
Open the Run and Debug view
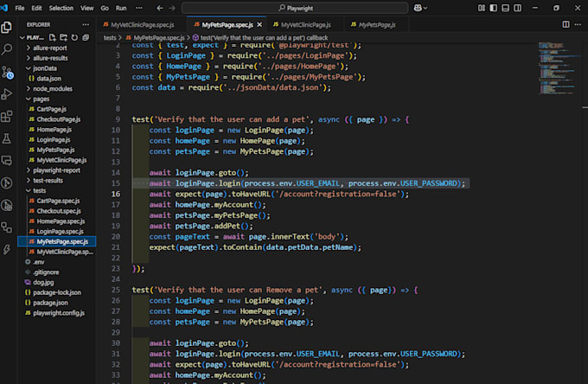(7, 93)
